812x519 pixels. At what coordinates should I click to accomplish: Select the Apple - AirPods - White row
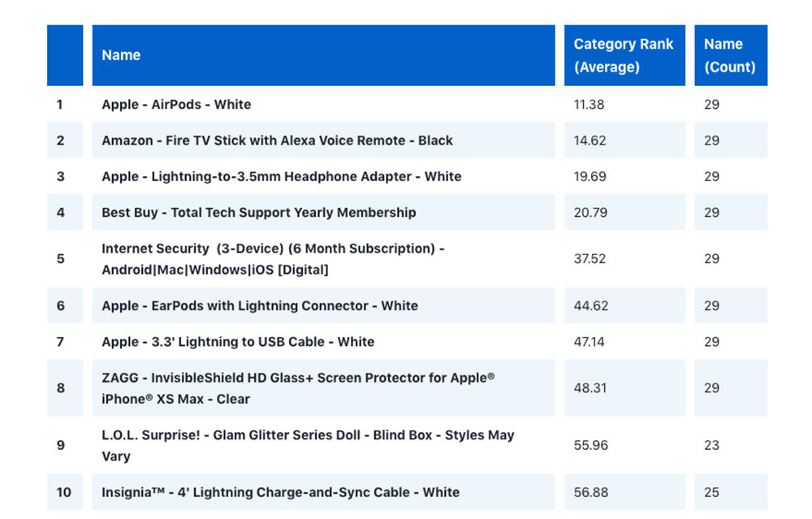click(176, 105)
